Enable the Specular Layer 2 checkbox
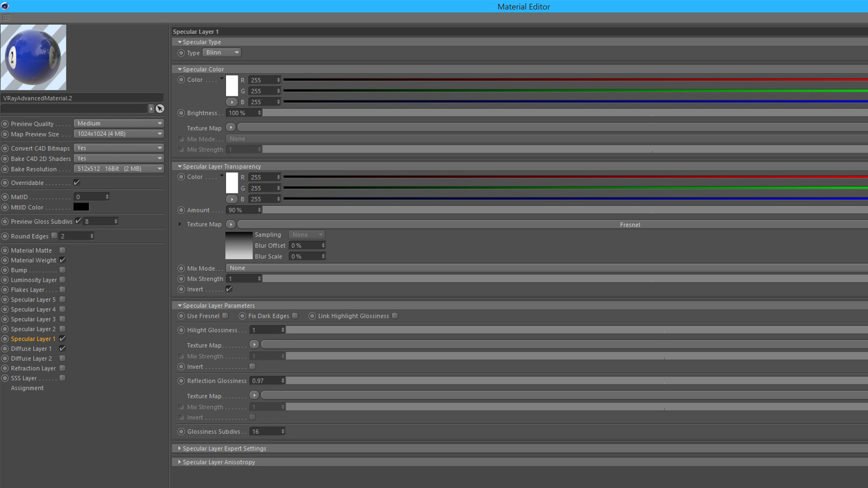 point(62,329)
